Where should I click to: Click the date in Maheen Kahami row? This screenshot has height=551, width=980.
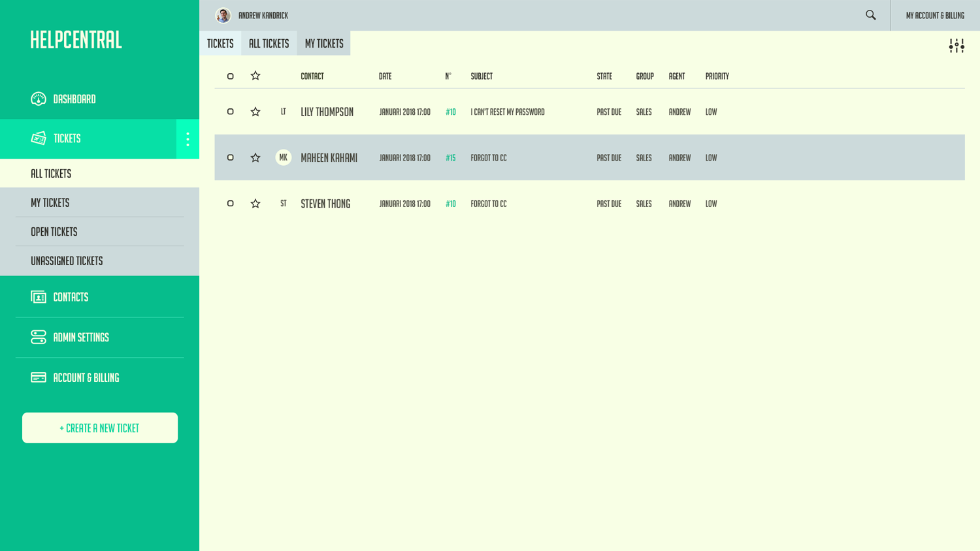405,157
